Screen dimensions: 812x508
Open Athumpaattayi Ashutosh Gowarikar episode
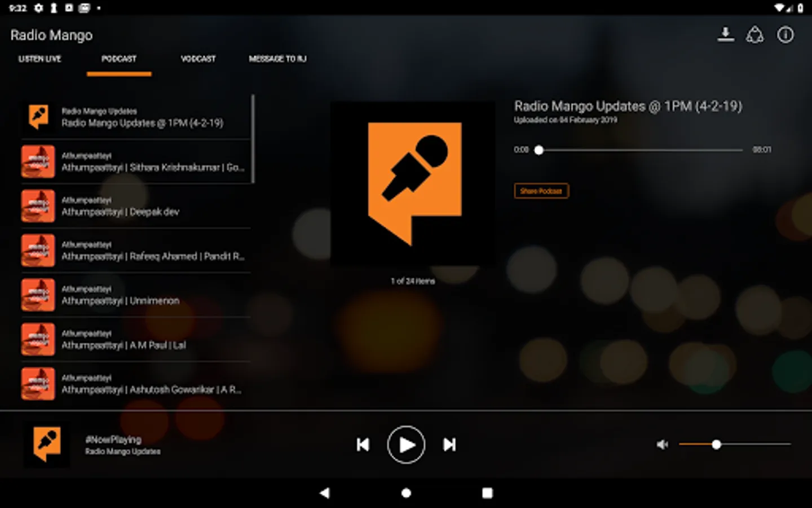tap(135, 384)
